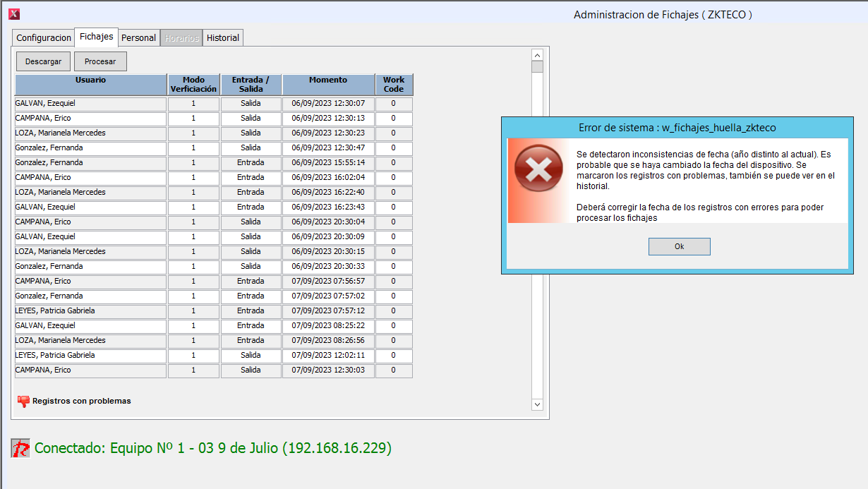Viewport: 868px width, 489px height.
Task: Dismiss the error dialog with Ok
Action: (x=679, y=246)
